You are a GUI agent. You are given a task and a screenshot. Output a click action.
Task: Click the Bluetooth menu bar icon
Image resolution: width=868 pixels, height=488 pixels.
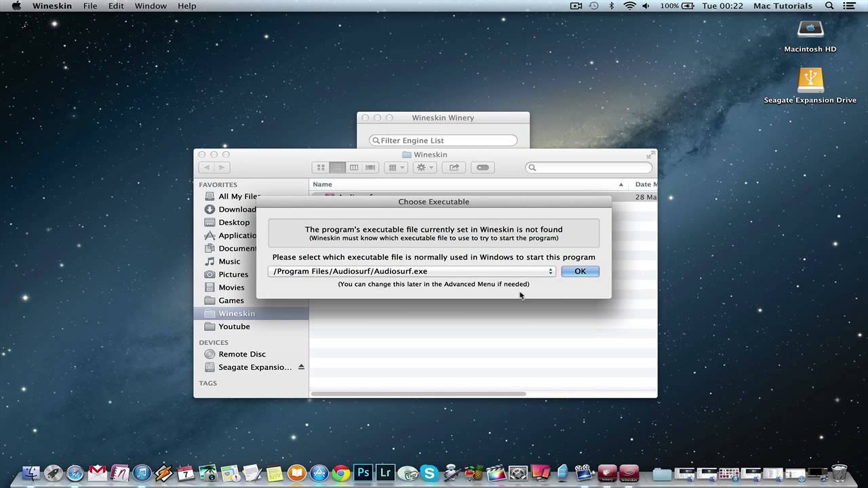click(611, 6)
